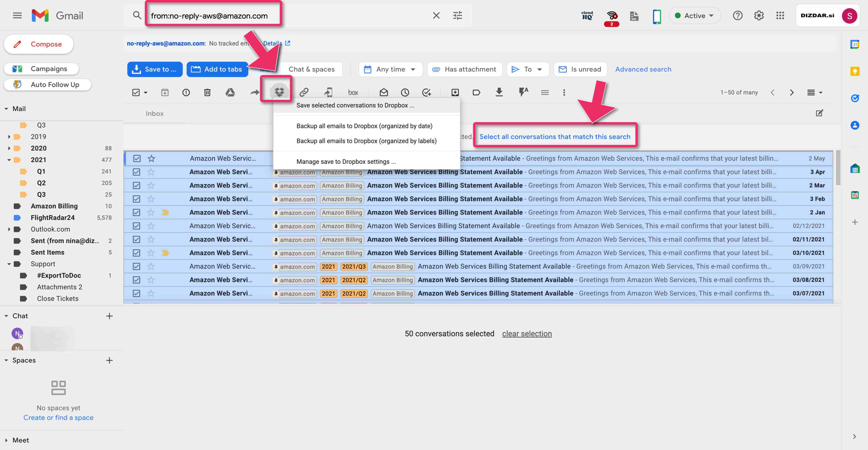868x450 pixels.
Task: Snooze selected conversations
Action: [x=405, y=92]
